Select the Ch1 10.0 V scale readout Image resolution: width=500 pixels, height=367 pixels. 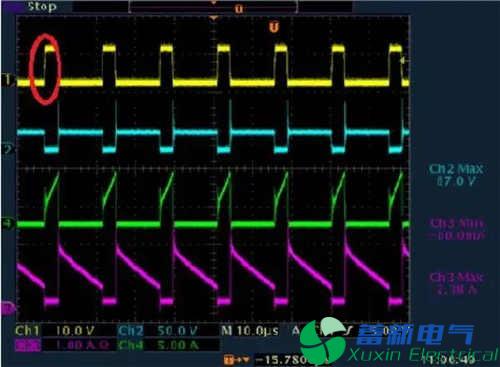[55, 331]
